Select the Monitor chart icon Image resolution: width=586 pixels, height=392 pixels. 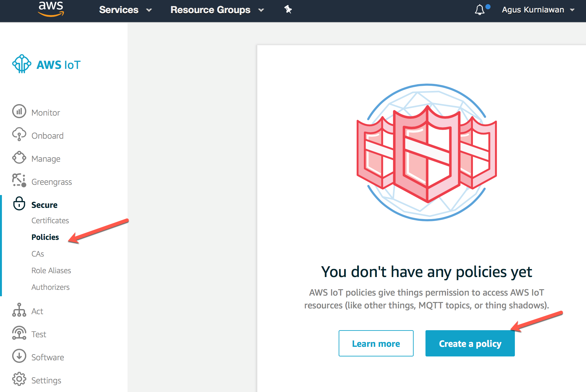pos(19,112)
